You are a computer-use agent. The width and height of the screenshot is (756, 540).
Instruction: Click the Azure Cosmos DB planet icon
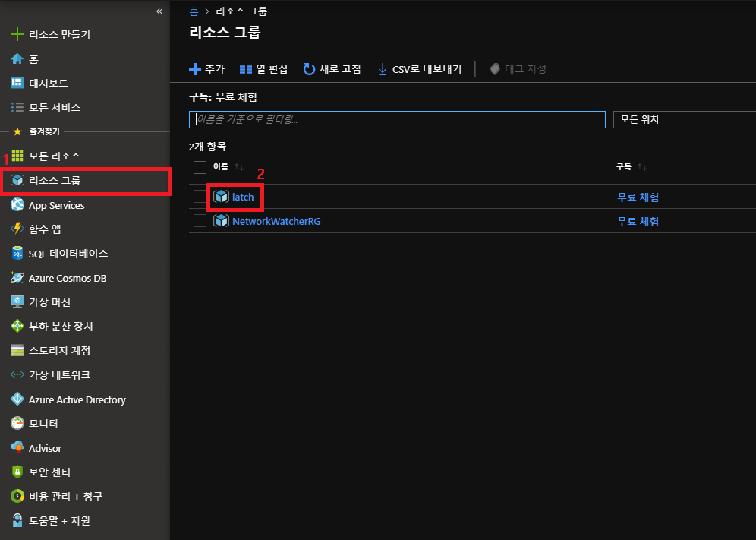click(x=17, y=277)
